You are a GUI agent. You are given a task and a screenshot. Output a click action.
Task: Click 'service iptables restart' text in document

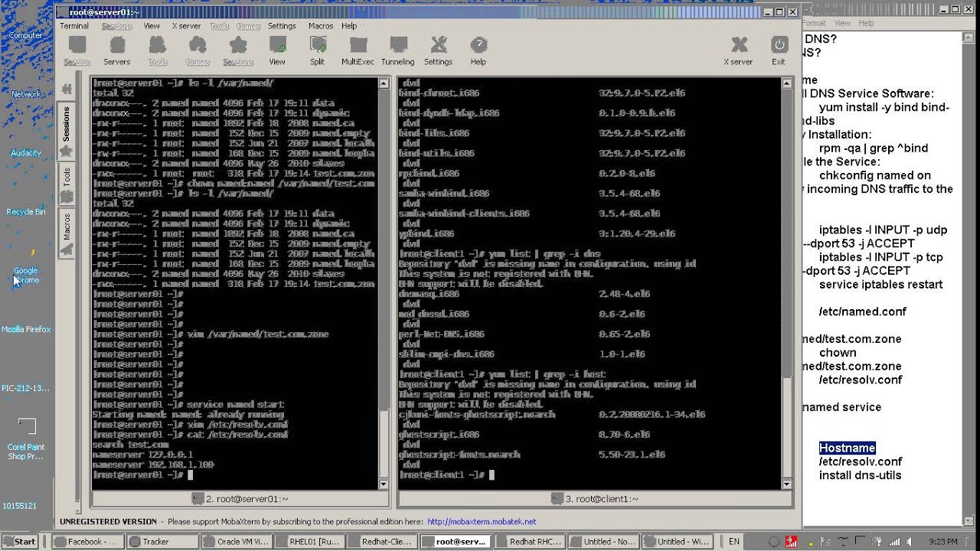880,285
